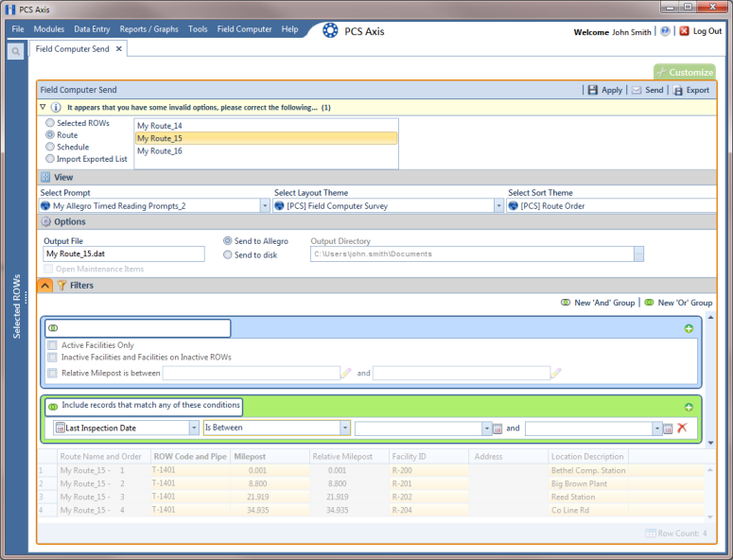
Task: Collapse the Filters section with orange chevron
Action: (45, 285)
